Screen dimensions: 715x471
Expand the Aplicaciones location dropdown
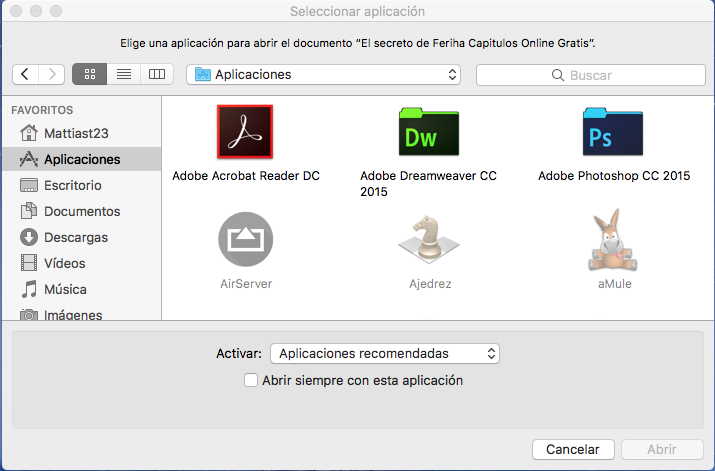pos(323,74)
